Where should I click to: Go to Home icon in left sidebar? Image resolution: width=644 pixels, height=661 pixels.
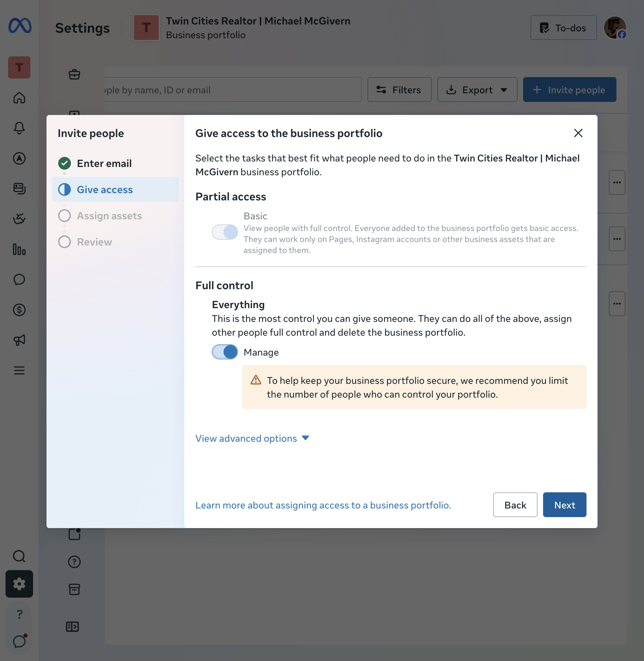19,98
